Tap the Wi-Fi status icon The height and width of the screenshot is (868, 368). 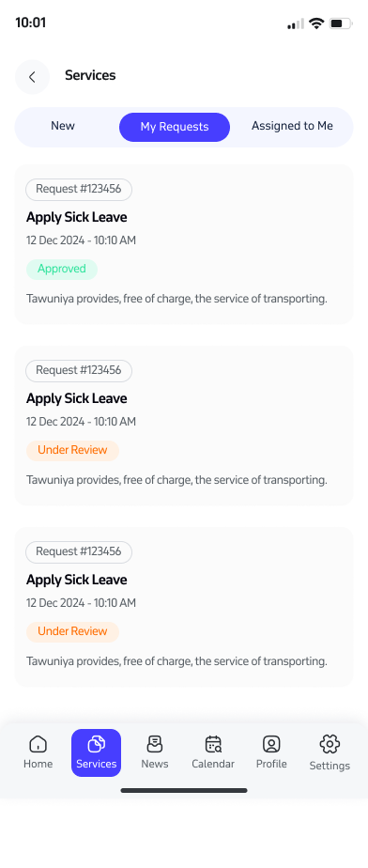tap(316, 23)
